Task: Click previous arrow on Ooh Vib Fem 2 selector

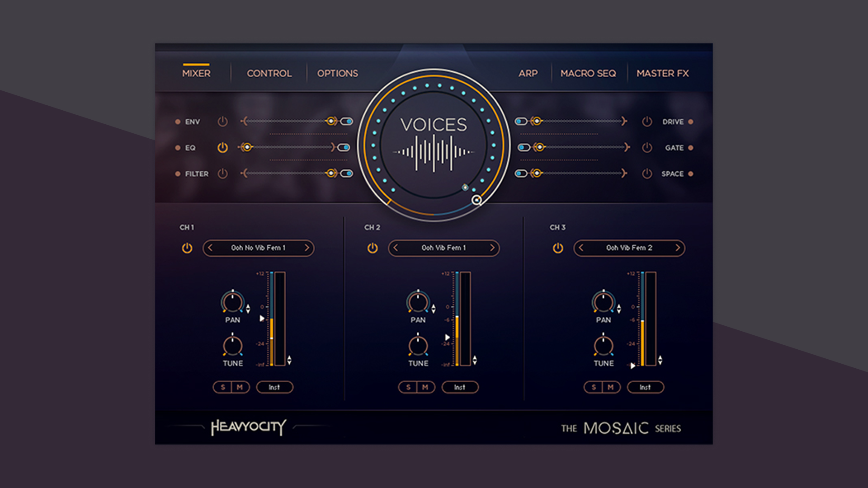Action: 581,248
